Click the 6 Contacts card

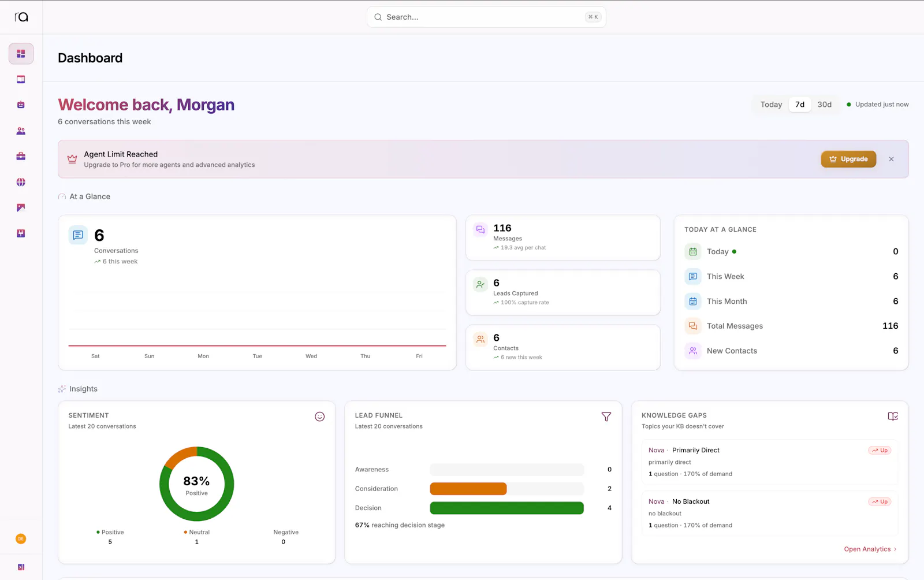563,348
